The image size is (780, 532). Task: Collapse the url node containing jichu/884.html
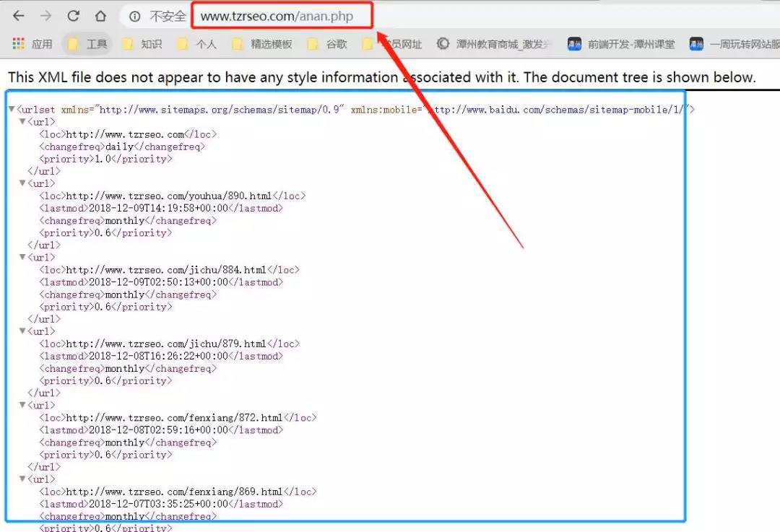(x=22, y=258)
